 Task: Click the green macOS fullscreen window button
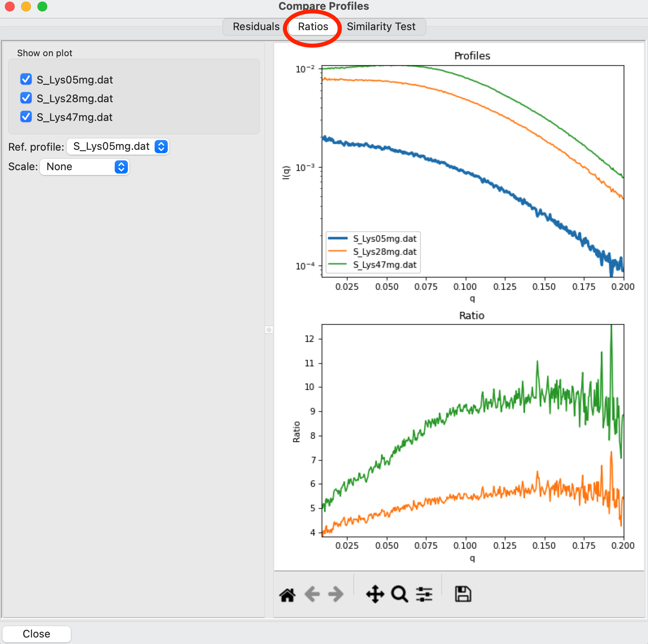click(x=42, y=7)
